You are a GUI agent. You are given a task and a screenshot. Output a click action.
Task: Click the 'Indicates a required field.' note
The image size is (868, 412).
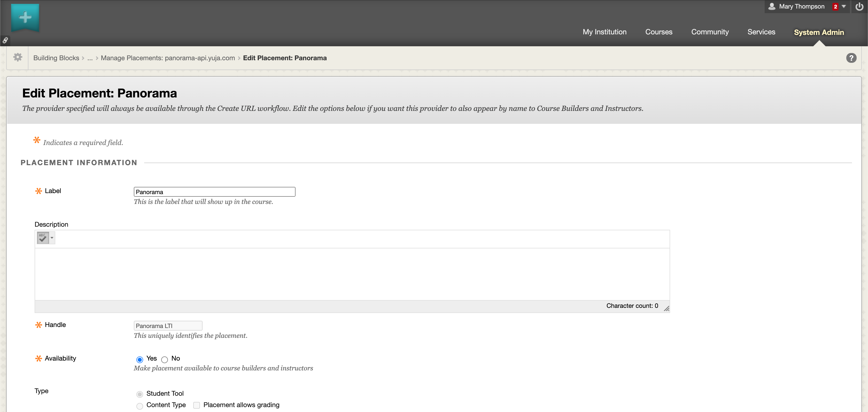click(x=83, y=143)
